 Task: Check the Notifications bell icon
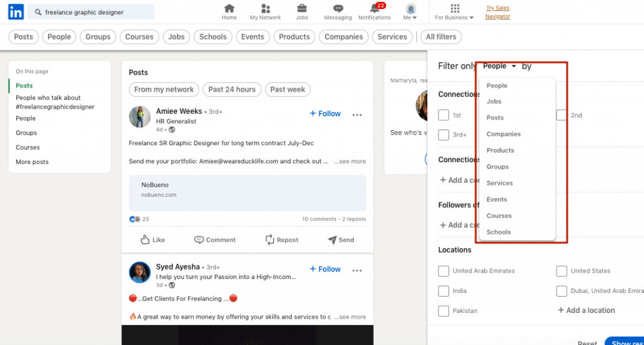point(375,9)
